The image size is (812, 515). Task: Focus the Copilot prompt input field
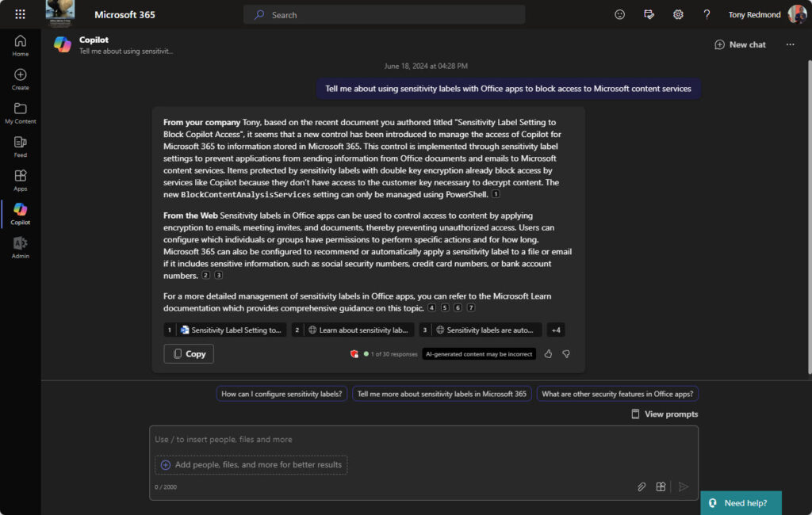tap(423, 440)
